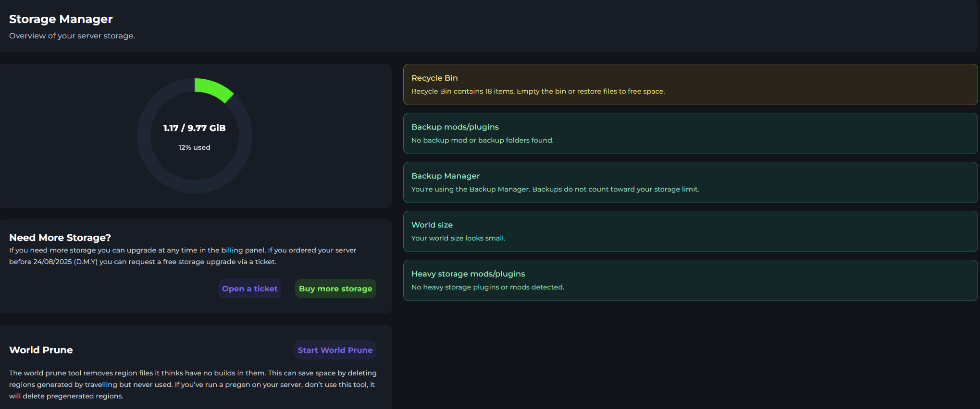Click the Open a ticket button
This screenshot has height=409, width=980.
tap(249, 289)
